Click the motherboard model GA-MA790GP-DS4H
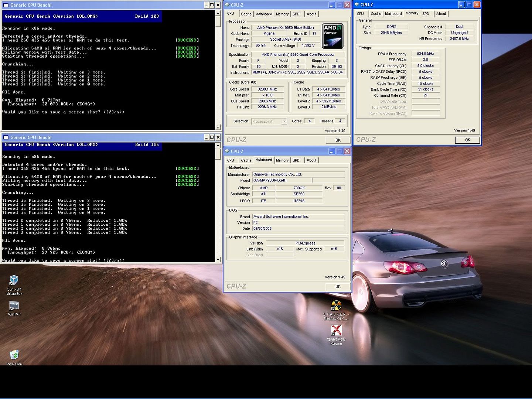This screenshot has height=399, width=532. [282, 180]
